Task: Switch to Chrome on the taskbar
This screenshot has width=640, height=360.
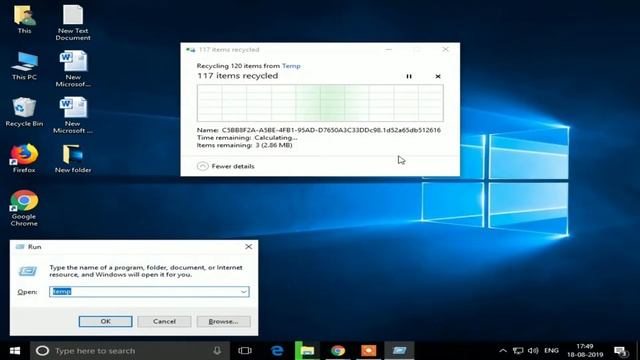Action: 338,351
